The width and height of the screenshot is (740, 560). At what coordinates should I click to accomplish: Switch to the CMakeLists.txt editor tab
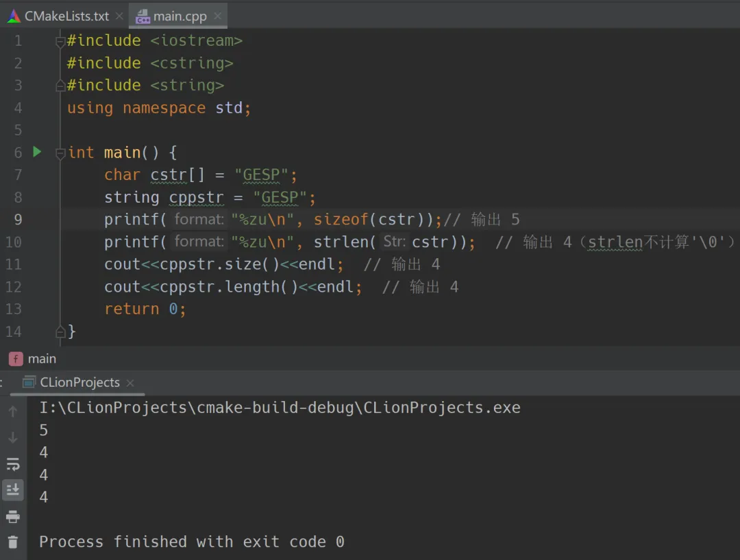(66, 16)
